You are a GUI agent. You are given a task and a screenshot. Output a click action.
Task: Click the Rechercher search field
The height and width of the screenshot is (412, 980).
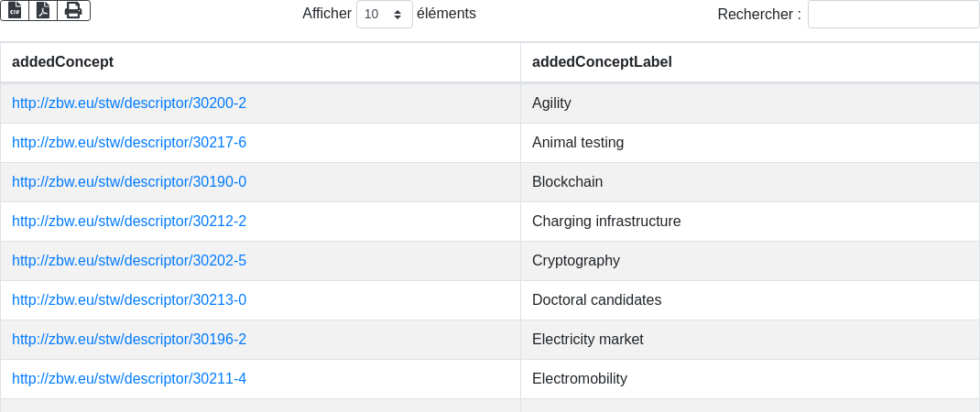coord(893,14)
